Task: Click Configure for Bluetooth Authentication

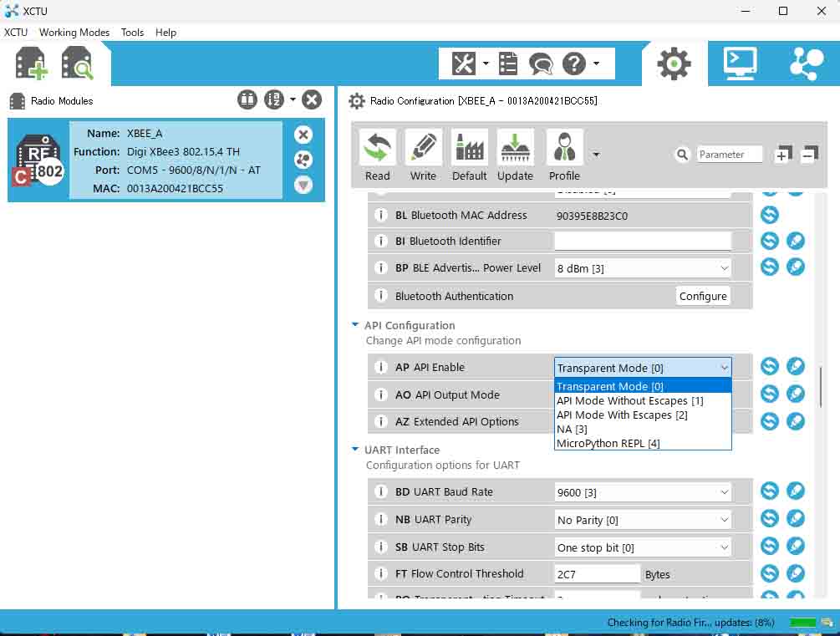Action: [703, 296]
